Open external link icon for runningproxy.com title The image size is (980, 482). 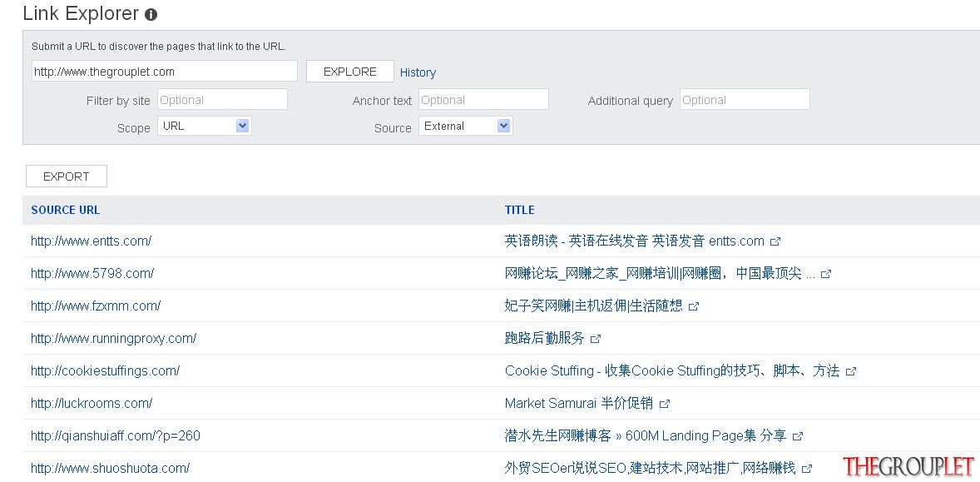pyautogui.click(x=596, y=339)
